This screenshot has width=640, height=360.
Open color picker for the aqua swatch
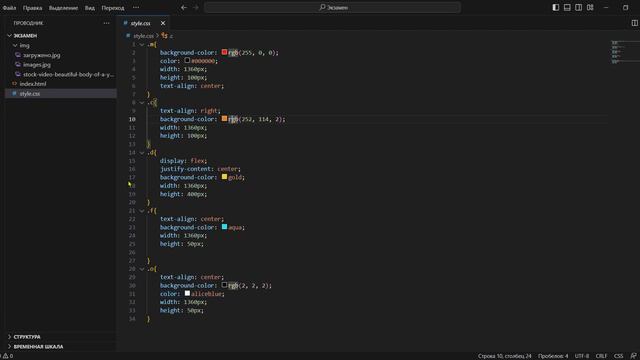click(x=224, y=227)
